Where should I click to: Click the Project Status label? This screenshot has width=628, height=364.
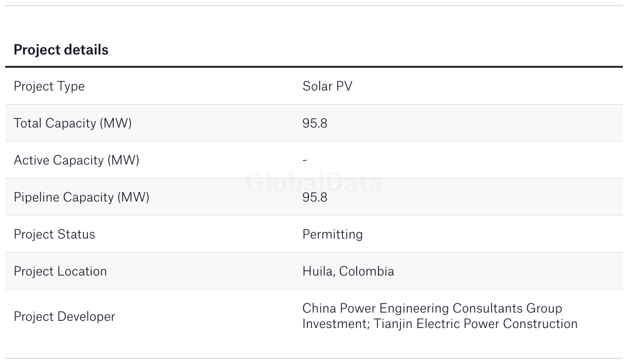pos(54,234)
